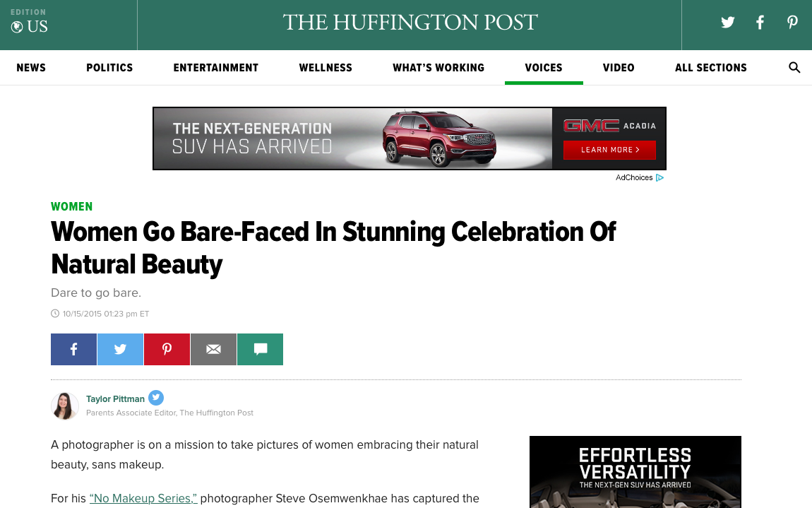
Task: Follow the "No Makeup Series" link
Action: 143,498
